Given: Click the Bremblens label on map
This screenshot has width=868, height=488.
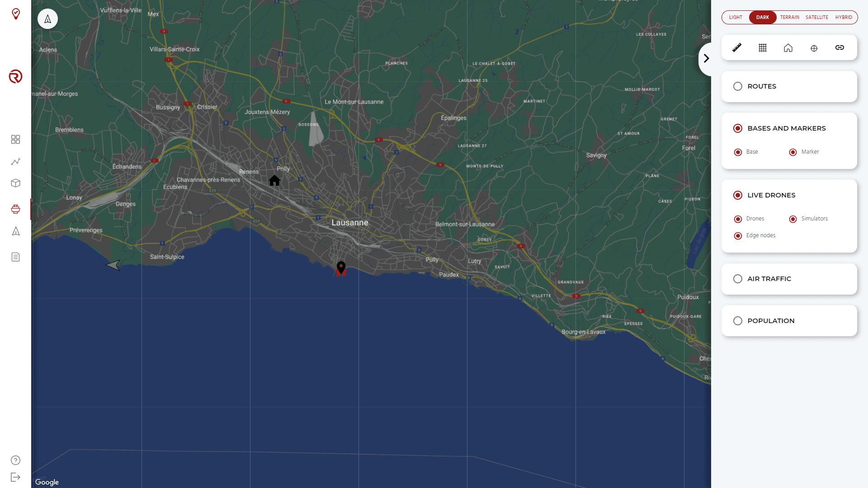Looking at the screenshot, I should (x=69, y=130).
